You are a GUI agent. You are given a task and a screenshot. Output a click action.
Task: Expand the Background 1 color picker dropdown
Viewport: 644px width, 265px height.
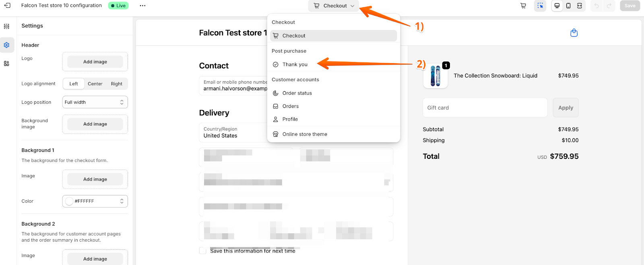(x=95, y=201)
